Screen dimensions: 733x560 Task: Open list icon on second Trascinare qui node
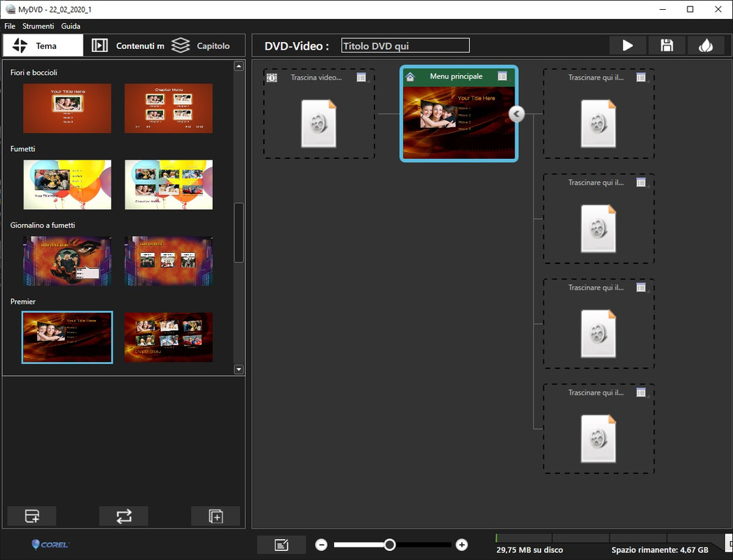(x=641, y=182)
